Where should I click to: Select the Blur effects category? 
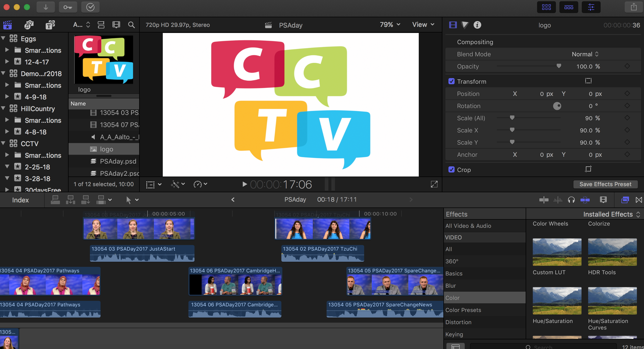pyautogui.click(x=485, y=286)
